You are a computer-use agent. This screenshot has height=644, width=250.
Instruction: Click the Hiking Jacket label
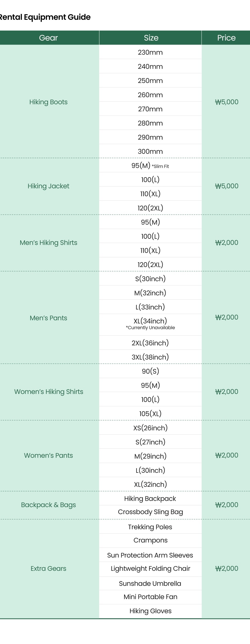[48, 186]
